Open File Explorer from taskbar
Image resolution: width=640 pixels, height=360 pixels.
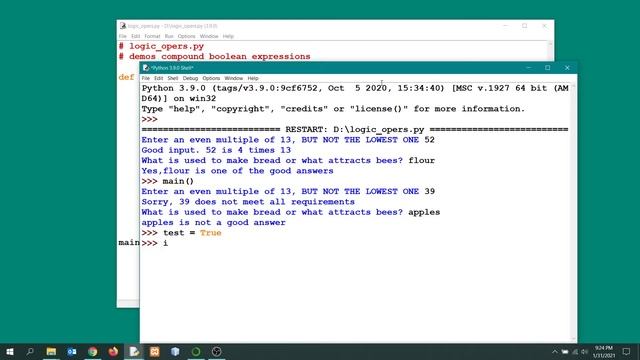click(x=51, y=351)
